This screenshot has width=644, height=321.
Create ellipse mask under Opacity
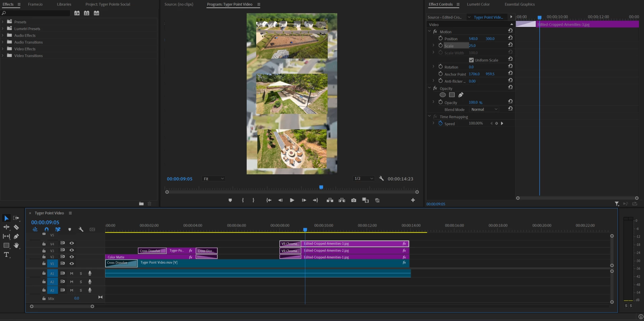pyautogui.click(x=442, y=95)
